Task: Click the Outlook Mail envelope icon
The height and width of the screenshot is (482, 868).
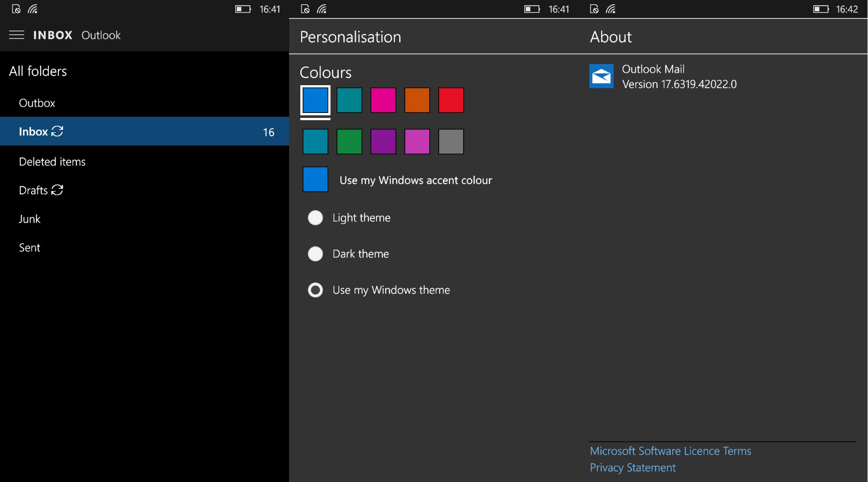Action: tap(602, 76)
